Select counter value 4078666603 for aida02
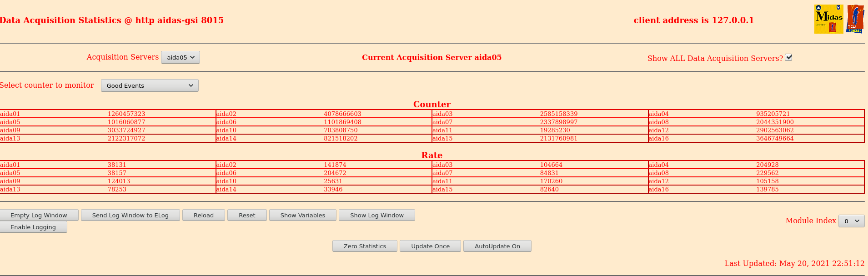868x276 pixels. click(x=342, y=114)
